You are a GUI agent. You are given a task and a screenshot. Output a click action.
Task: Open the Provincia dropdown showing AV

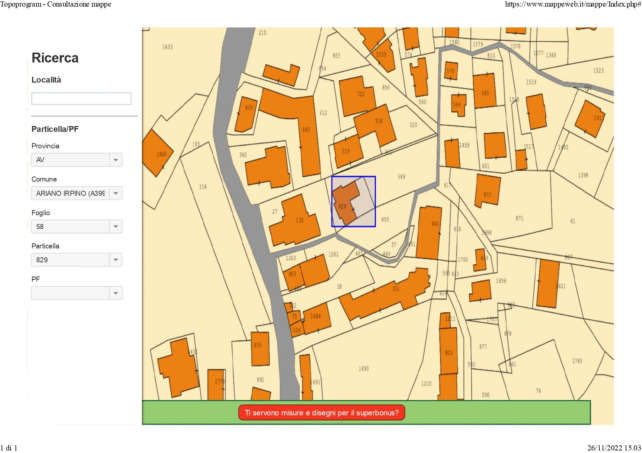[x=76, y=159]
